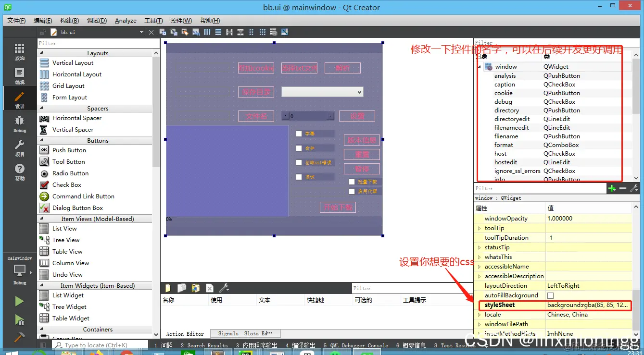The width and height of the screenshot is (644, 355).
Task: Click the 暂停 button in form
Action: [x=362, y=169]
